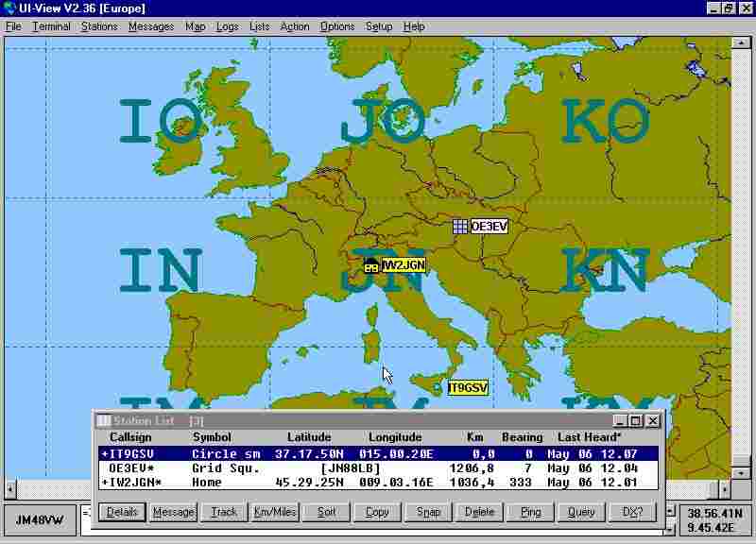Click the DX? button
The image size is (756, 544).
[x=632, y=512]
